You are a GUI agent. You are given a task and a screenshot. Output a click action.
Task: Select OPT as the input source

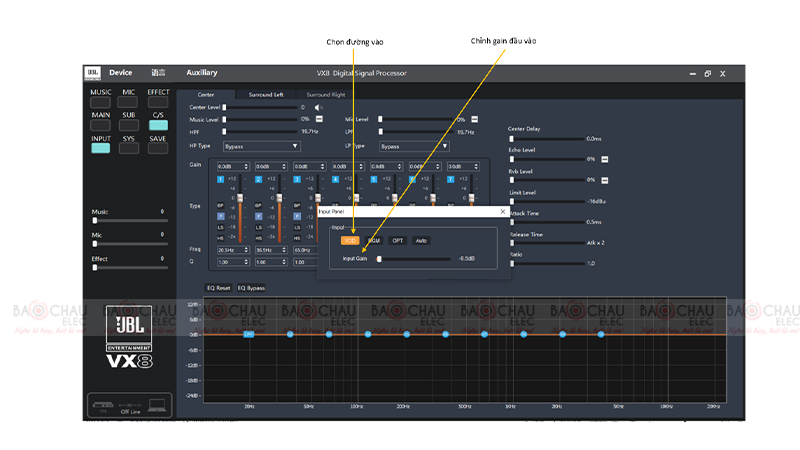tap(398, 241)
